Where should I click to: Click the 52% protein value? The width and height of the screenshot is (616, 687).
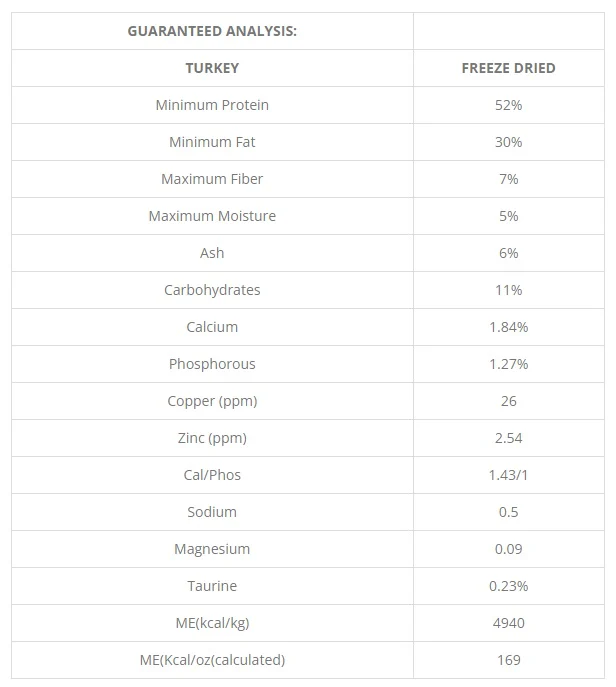coord(508,105)
